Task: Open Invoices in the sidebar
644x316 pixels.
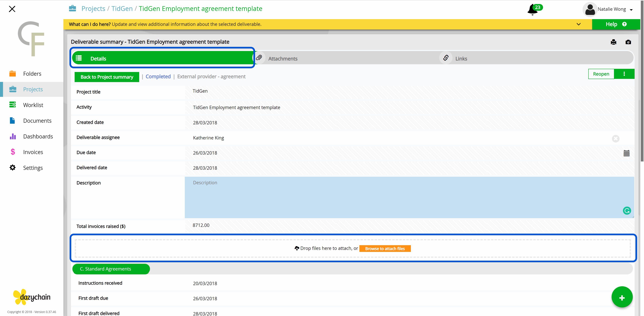Action: click(32, 152)
